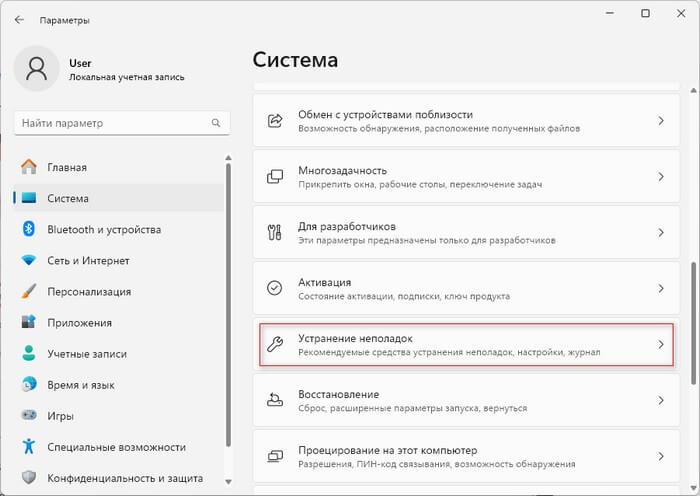Image resolution: width=700 pixels, height=496 pixels.
Task: Click the User profile avatar icon
Action: [x=37, y=69]
